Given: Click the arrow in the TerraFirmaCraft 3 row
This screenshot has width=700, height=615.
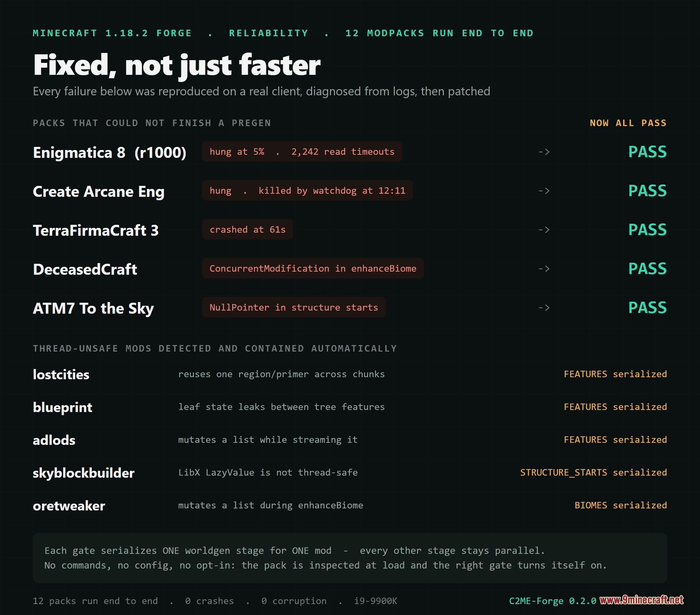Looking at the screenshot, I should (544, 230).
